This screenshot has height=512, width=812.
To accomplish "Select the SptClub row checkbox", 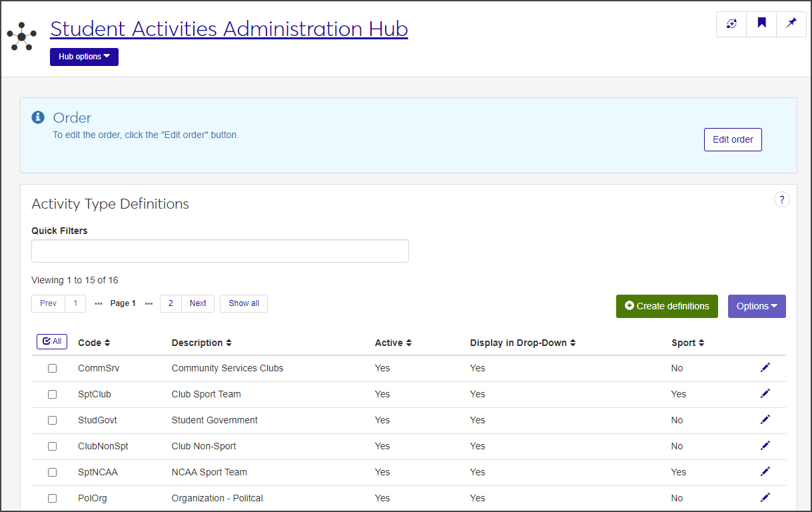I will (x=53, y=395).
